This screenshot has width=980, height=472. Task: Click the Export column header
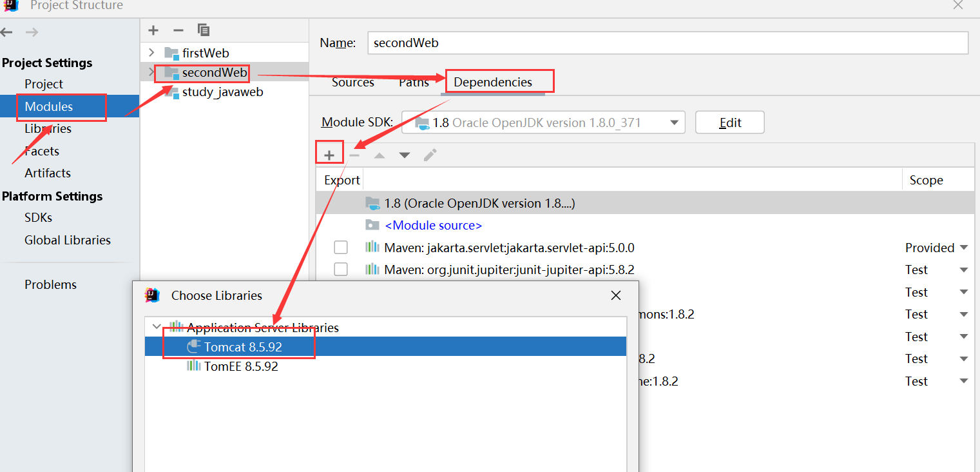pos(341,181)
